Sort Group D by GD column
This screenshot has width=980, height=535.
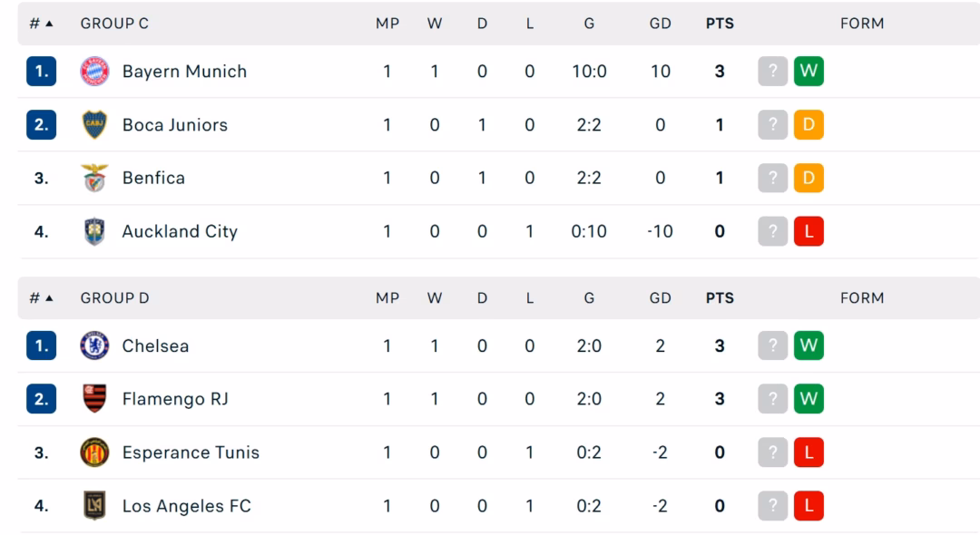click(660, 297)
